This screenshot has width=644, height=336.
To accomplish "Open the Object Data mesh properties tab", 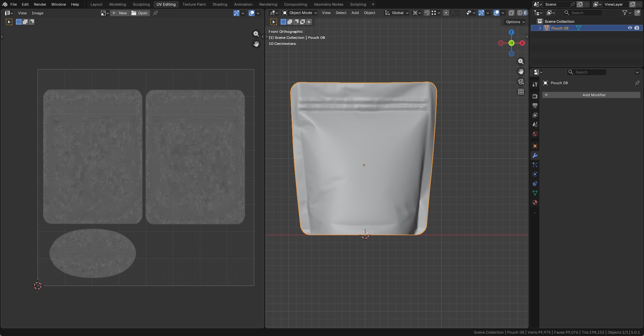I will pos(535,193).
